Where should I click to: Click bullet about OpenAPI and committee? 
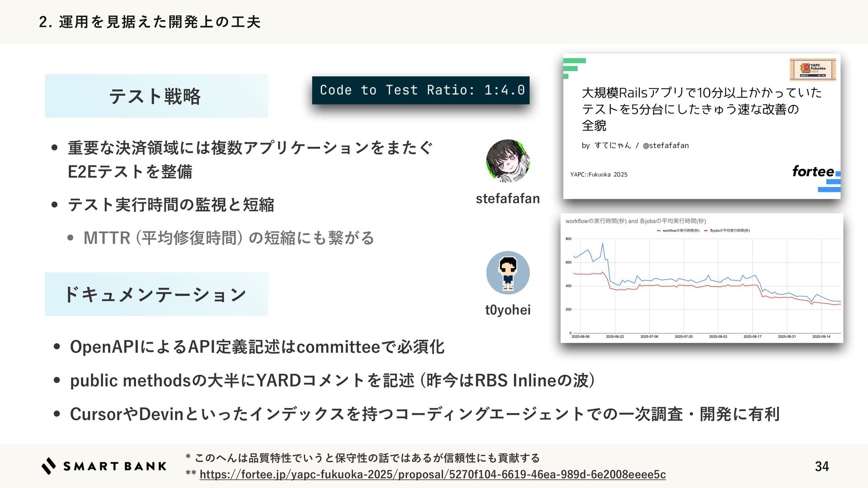[x=257, y=347]
